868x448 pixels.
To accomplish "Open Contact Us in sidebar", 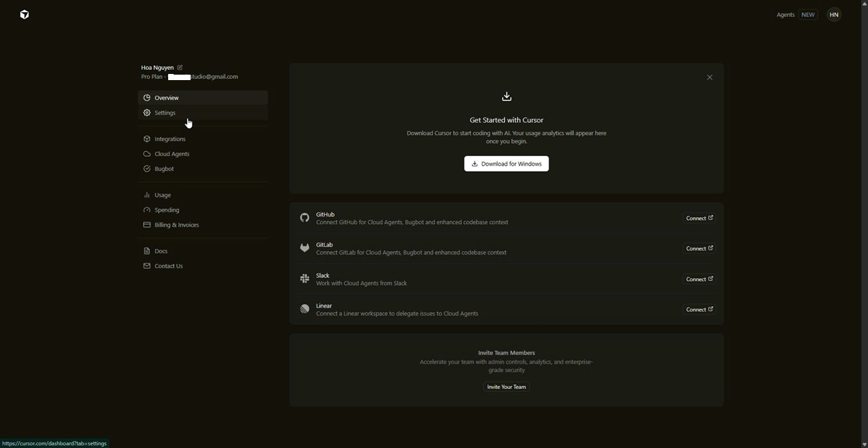I will point(203,266).
